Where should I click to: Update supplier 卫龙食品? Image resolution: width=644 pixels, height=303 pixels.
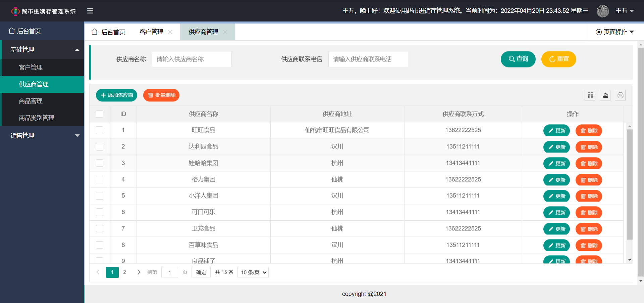[556, 229]
